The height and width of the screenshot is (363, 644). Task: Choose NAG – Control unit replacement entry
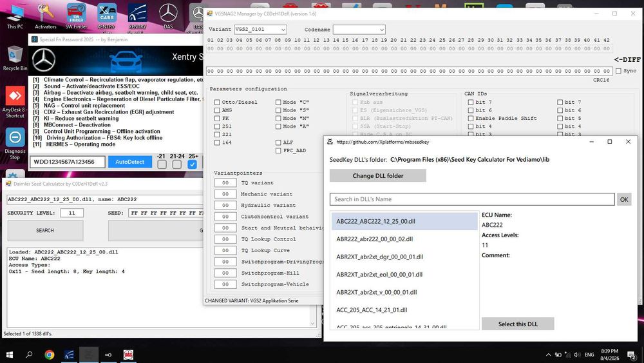point(78,105)
